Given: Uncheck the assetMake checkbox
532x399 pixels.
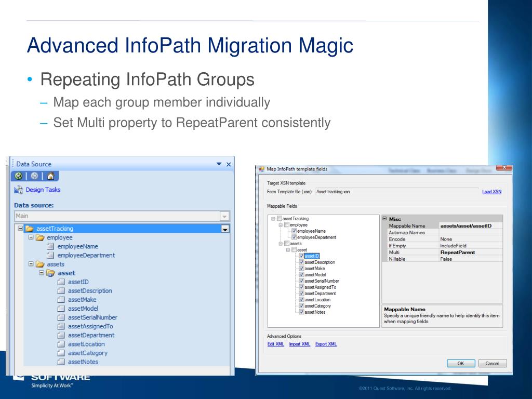Looking at the screenshot, I should click(301, 269).
